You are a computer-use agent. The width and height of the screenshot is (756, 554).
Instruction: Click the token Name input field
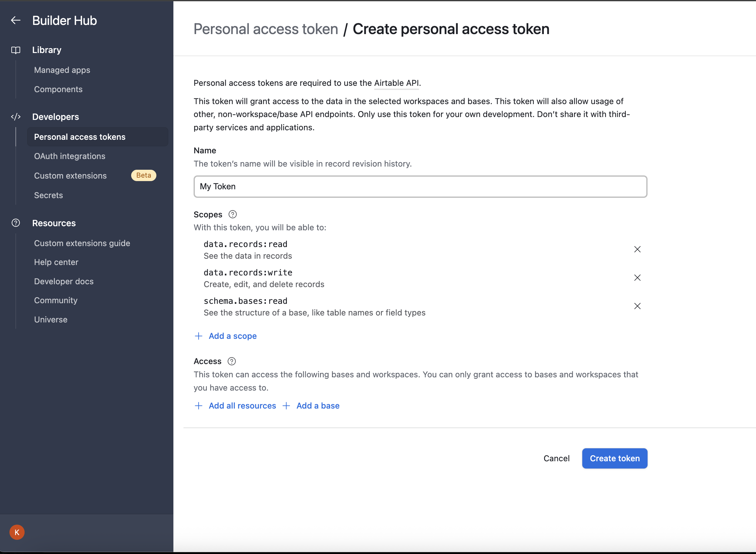tap(420, 187)
